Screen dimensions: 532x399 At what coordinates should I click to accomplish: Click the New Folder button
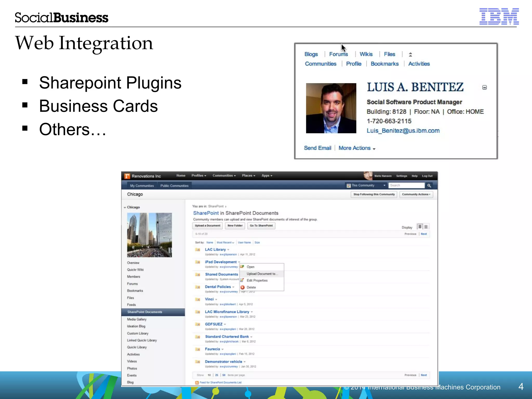(x=235, y=226)
